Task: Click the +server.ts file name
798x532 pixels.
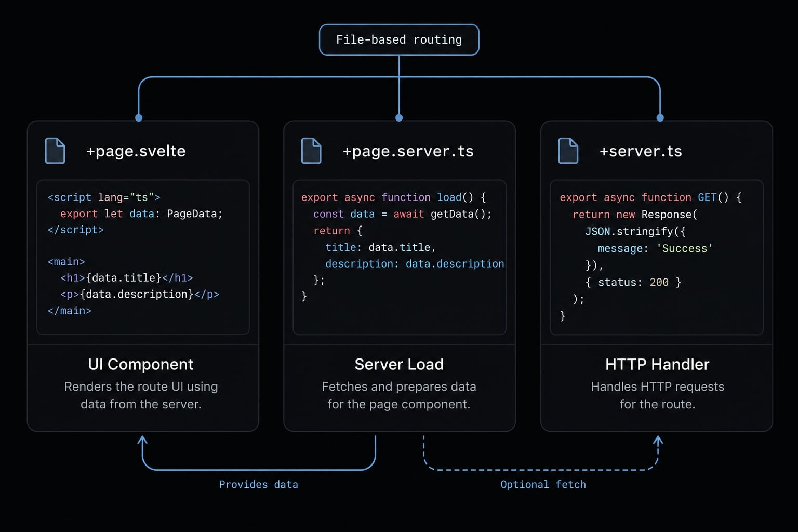Action: 641,151
